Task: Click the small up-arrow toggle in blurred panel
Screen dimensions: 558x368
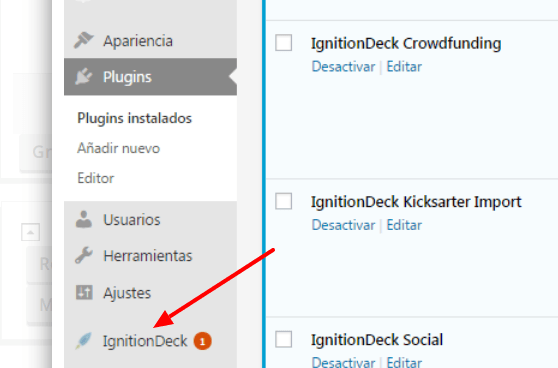Action: pyautogui.click(x=30, y=232)
